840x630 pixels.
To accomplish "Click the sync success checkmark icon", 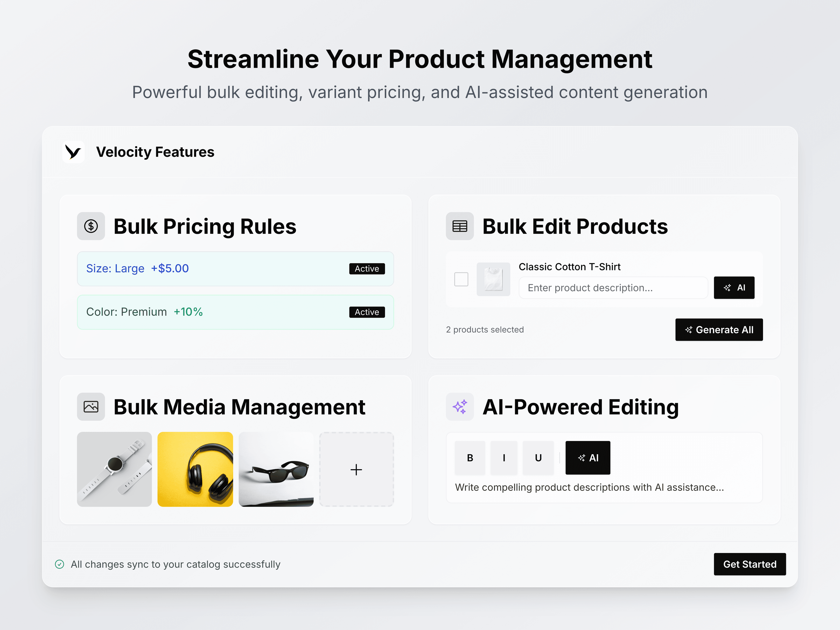I will pos(60,564).
